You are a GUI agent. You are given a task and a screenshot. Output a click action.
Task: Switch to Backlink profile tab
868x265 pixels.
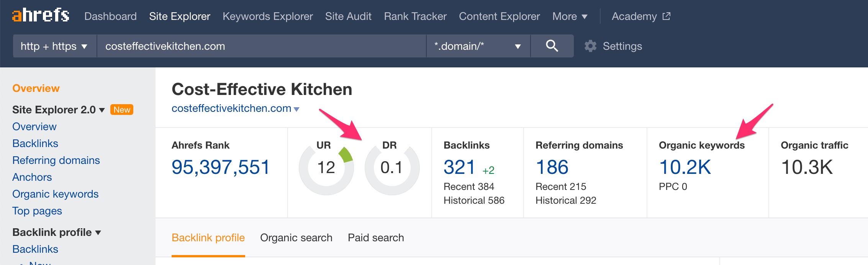[208, 237]
